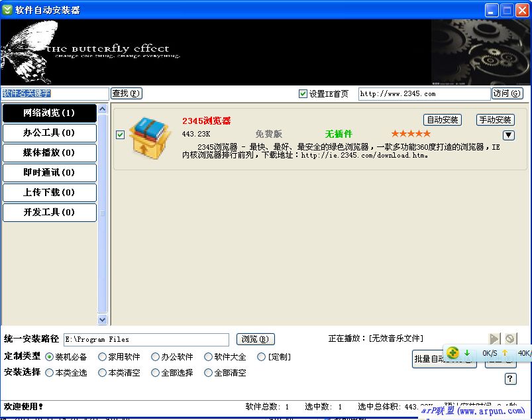Viewport: 532px width, 420px height.
Task: Click the scrollbar beside the category list
Action: click(103, 212)
